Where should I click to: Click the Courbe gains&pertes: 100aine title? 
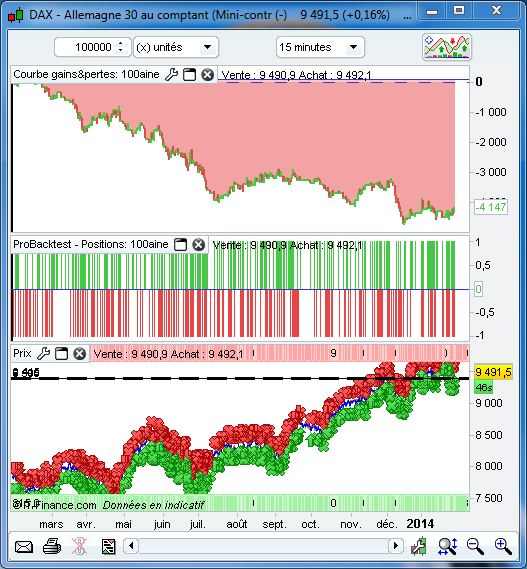click(86, 74)
